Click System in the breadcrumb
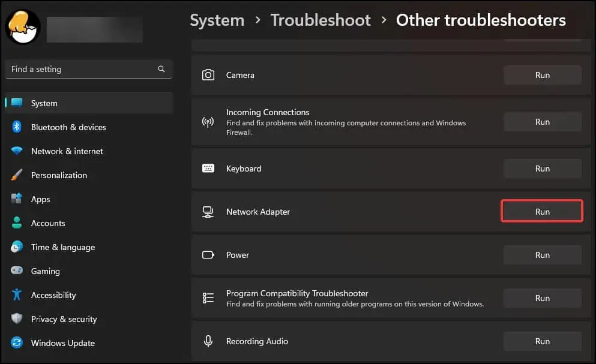The width and height of the screenshot is (596, 364). [217, 20]
